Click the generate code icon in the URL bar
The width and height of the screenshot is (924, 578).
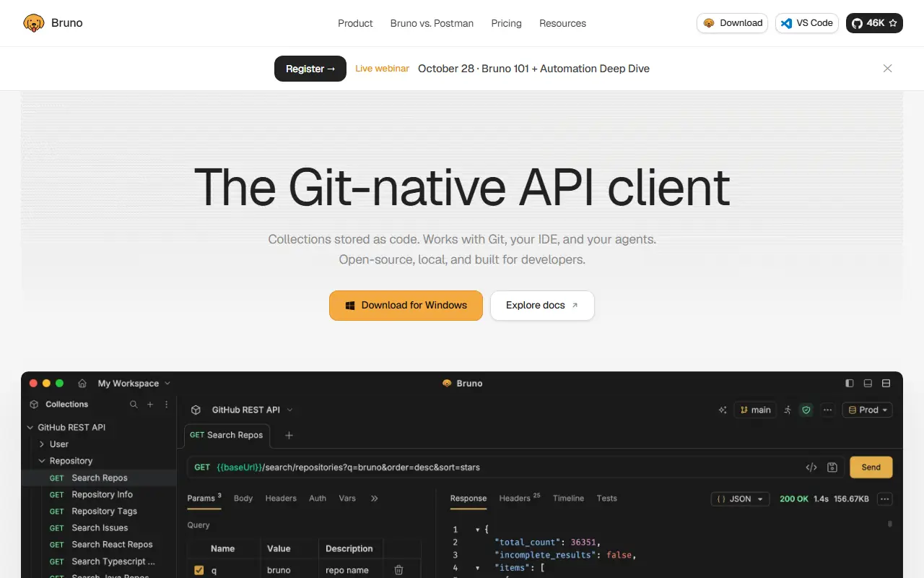click(x=811, y=467)
